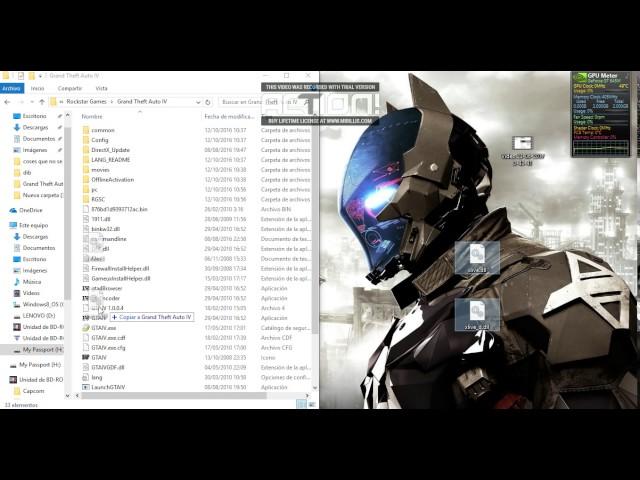The image size is (640, 480).
Task: Click navigation pane scroll up arrow
Action: coord(67,116)
